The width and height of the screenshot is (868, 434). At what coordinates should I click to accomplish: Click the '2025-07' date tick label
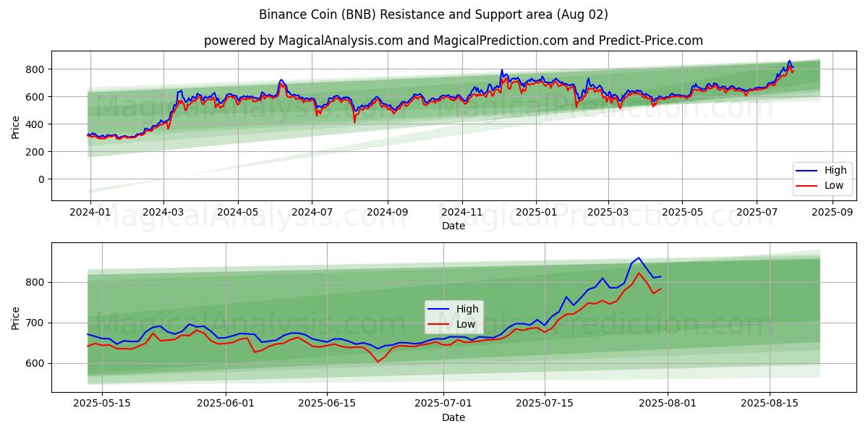coord(757,213)
